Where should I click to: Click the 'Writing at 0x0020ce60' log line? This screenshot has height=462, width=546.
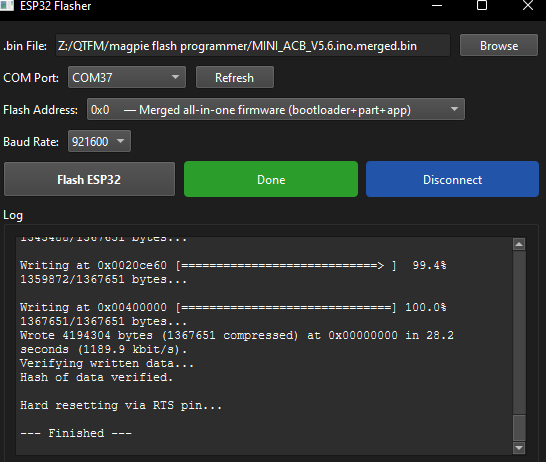tap(233, 265)
